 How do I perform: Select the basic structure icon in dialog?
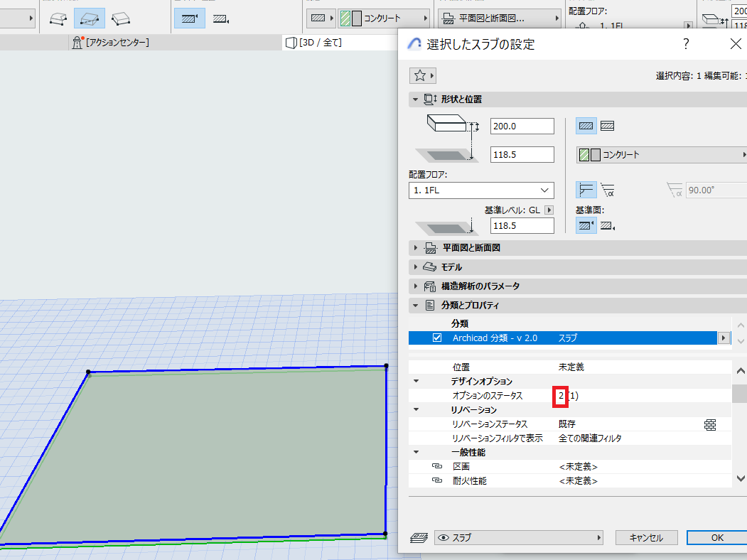point(586,126)
